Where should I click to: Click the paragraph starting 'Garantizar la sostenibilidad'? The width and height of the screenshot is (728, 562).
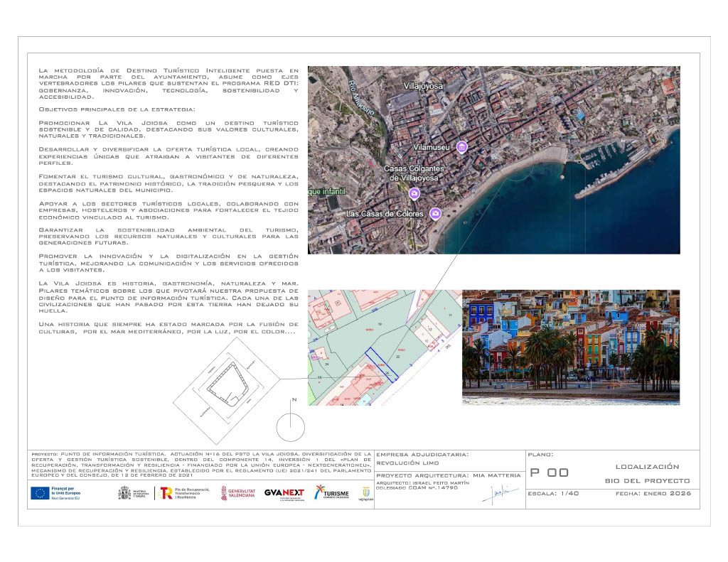(168, 236)
